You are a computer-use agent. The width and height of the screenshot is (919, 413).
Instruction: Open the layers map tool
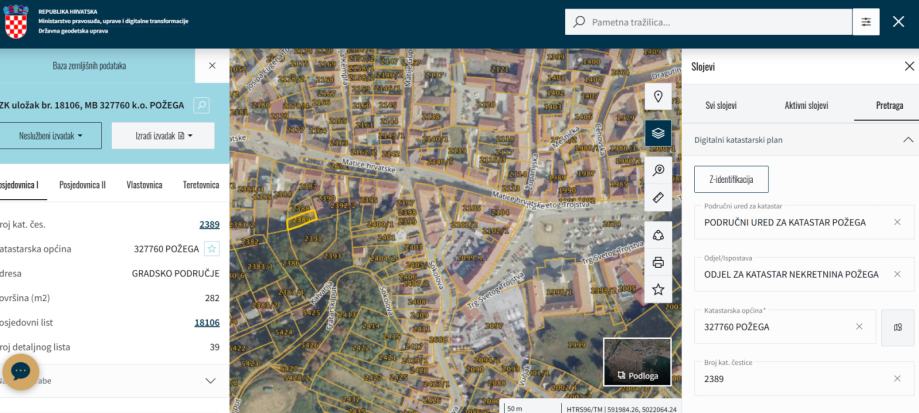[657, 133]
